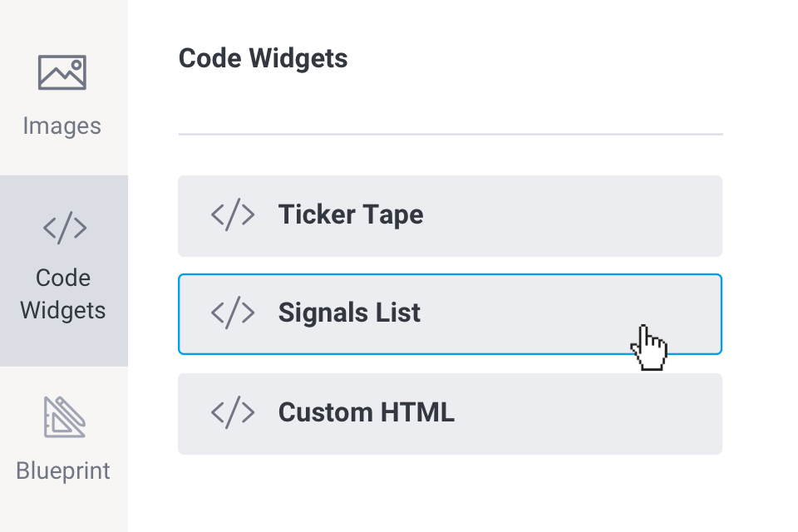
Task: Click the Code Widgets brackets icon in sidebar
Action: coord(64,227)
